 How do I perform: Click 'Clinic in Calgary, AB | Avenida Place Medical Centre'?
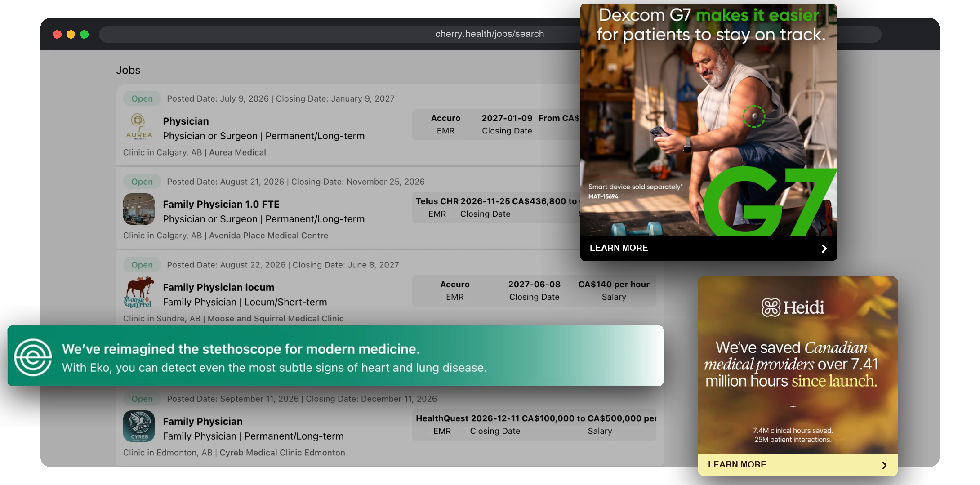pos(226,236)
